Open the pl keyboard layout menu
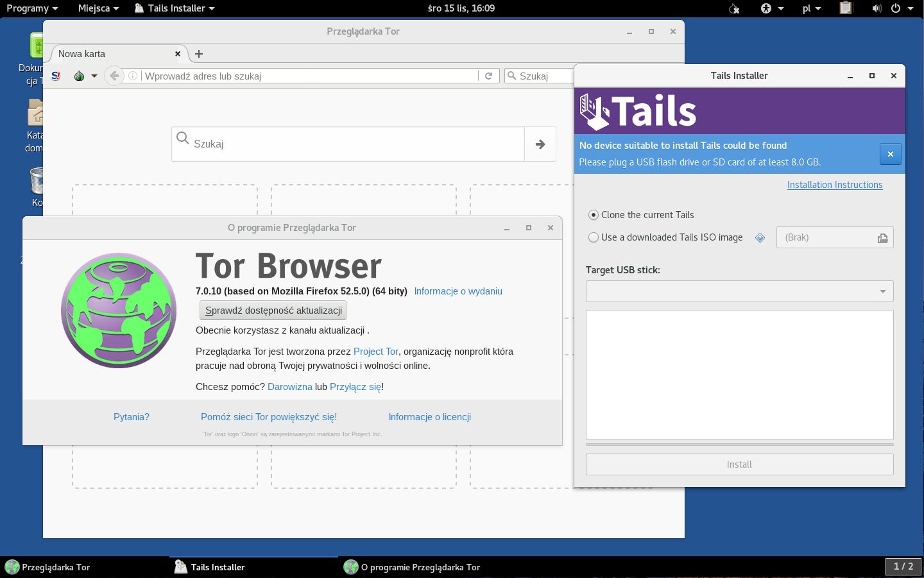924x578 pixels. tap(812, 8)
